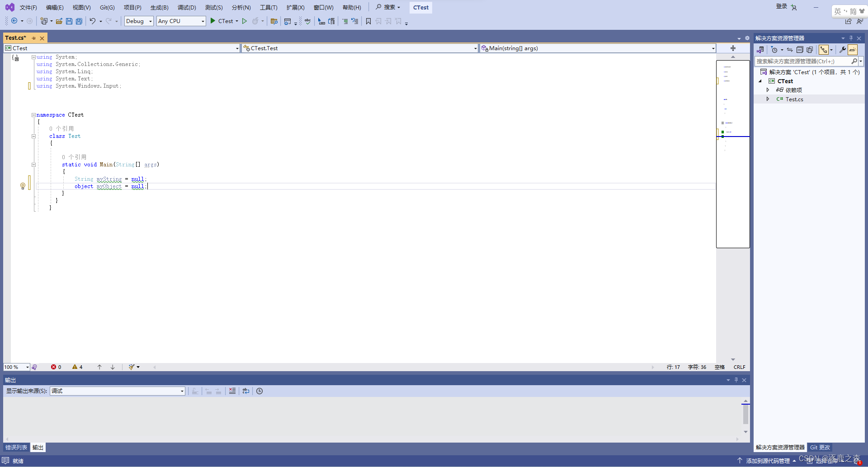Open the 文件(F) menu
868x467 pixels.
pyautogui.click(x=28, y=8)
